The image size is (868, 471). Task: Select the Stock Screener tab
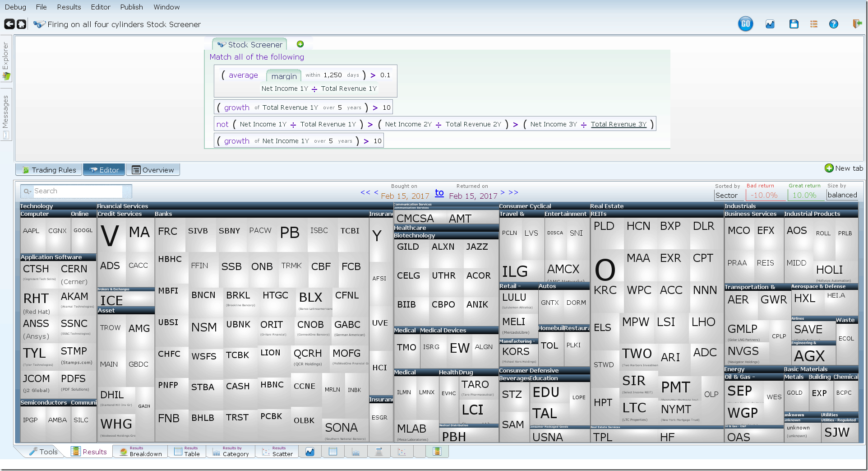[x=249, y=44]
